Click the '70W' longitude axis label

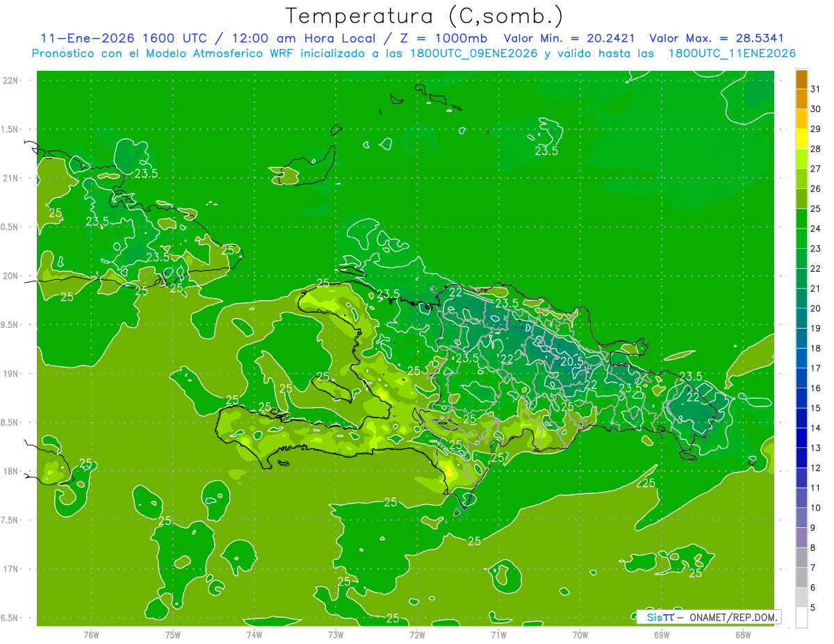pyautogui.click(x=580, y=634)
